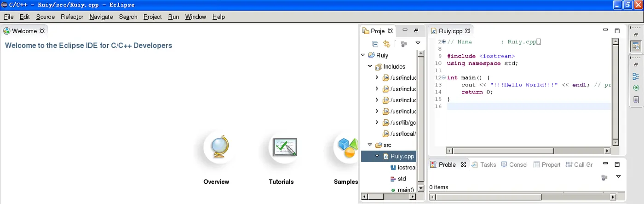Minimize the Ruiy.cpp editor area
This screenshot has height=204, width=644.
(x=606, y=30)
